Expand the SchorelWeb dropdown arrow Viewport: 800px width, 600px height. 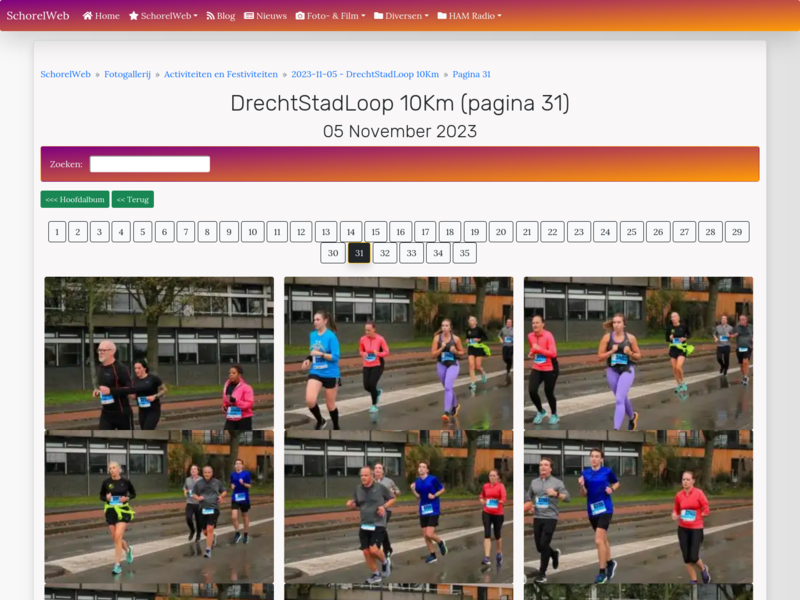pos(195,16)
